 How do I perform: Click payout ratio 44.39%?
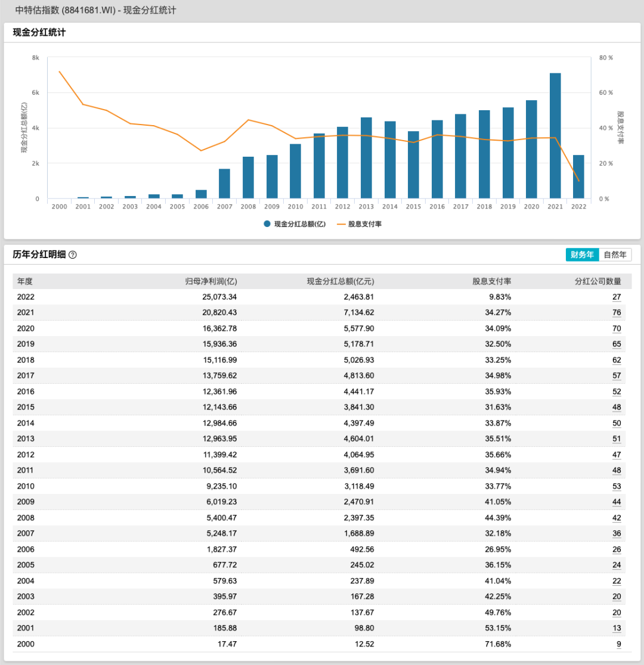tap(498, 517)
